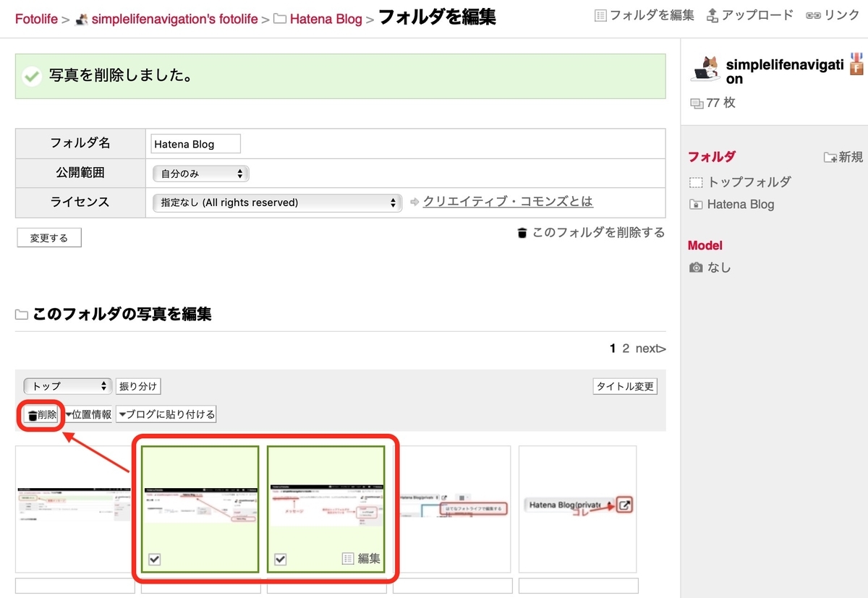This screenshot has height=598, width=868.
Task: Click the simplelifenavigation username in sidebar
Action: coord(785,72)
